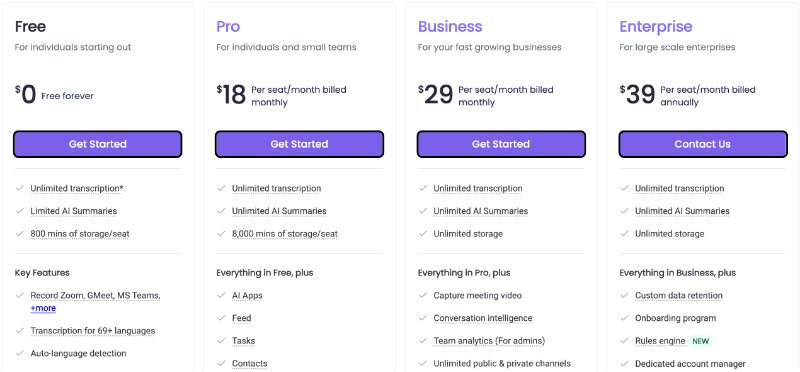Click the checkmark next to Conversation intelligence
The image size is (800, 372).
click(423, 318)
